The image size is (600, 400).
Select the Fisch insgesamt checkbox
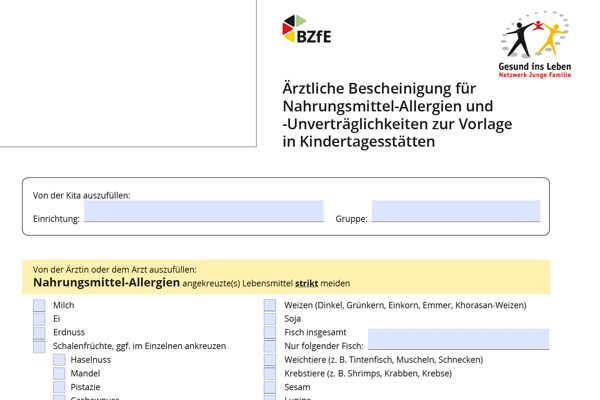click(x=270, y=332)
